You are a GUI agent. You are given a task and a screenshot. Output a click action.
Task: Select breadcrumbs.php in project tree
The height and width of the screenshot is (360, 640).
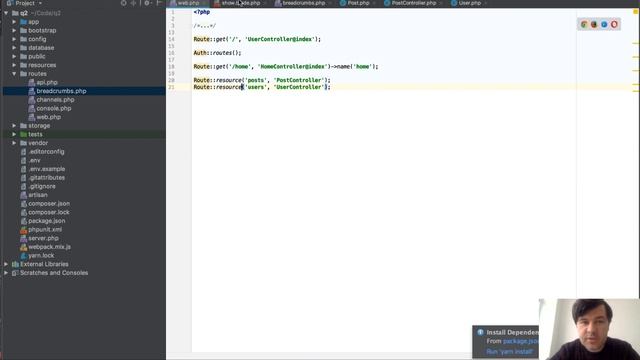(61, 91)
